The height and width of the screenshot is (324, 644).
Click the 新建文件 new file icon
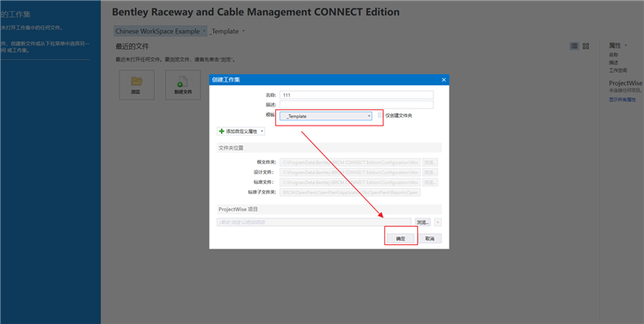pyautogui.click(x=183, y=84)
